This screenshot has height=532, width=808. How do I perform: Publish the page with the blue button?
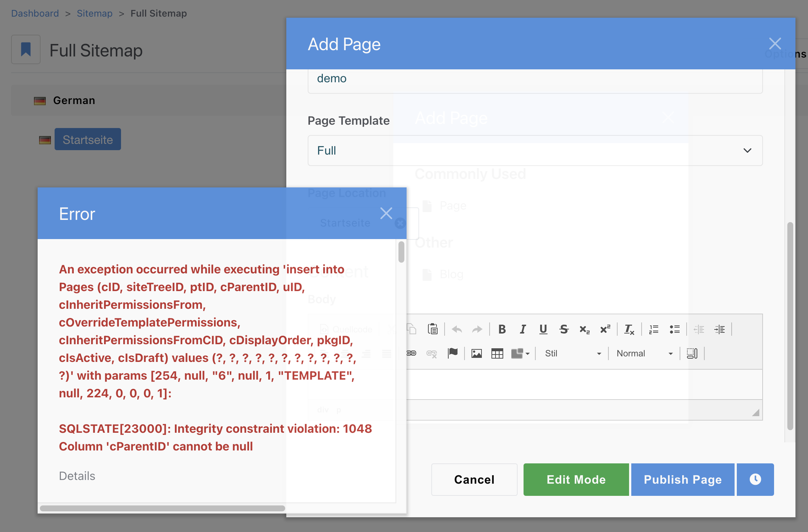click(682, 479)
